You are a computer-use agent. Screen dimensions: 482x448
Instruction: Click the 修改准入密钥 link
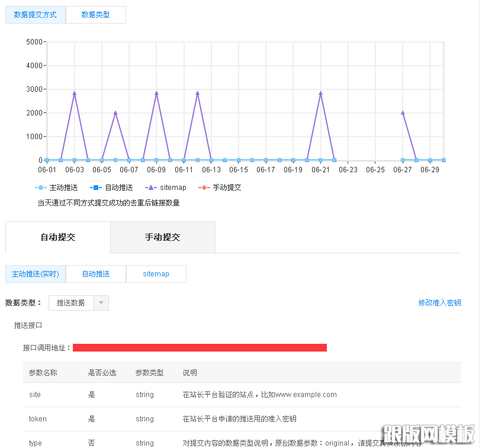coord(439,303)
